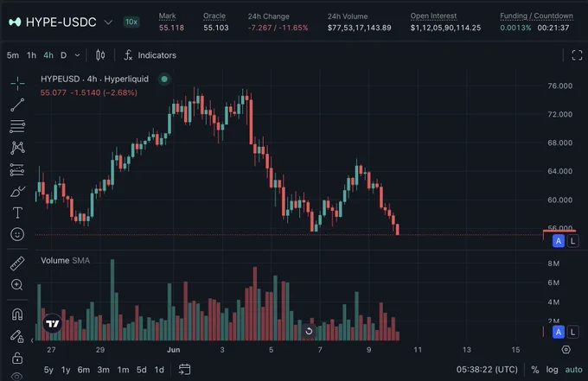588x381 pixels.
Task: Toggle auto scale A on price pane
Action: [x=559, y=241]
